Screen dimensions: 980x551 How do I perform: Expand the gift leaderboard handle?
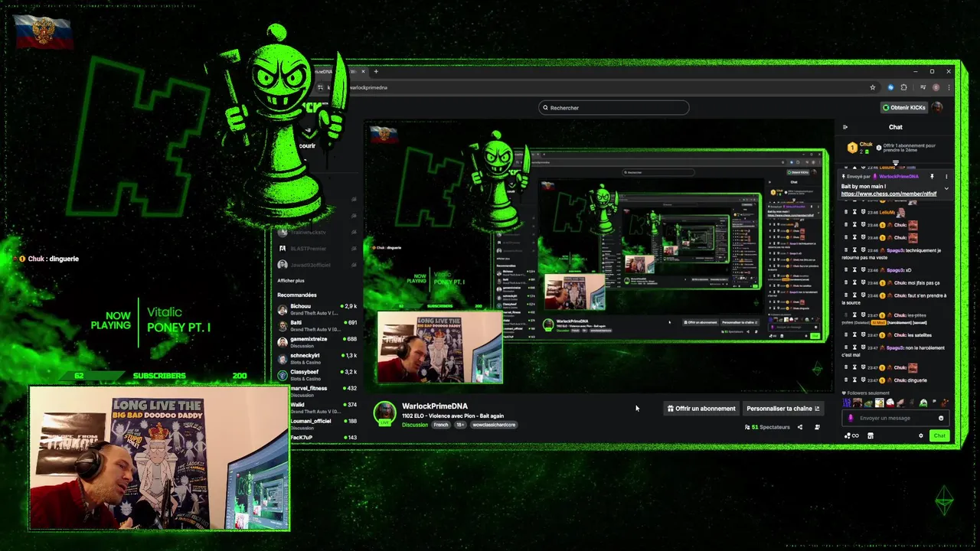point(896,163)
